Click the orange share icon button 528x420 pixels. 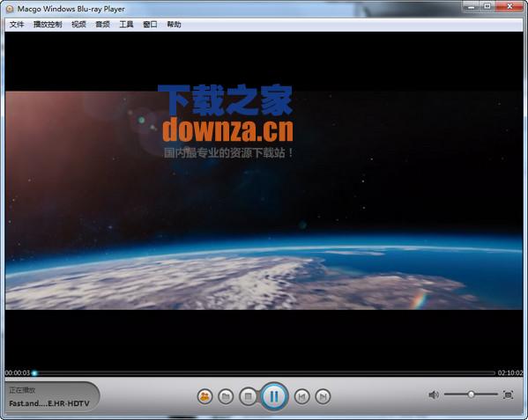[x=205, y=396]
